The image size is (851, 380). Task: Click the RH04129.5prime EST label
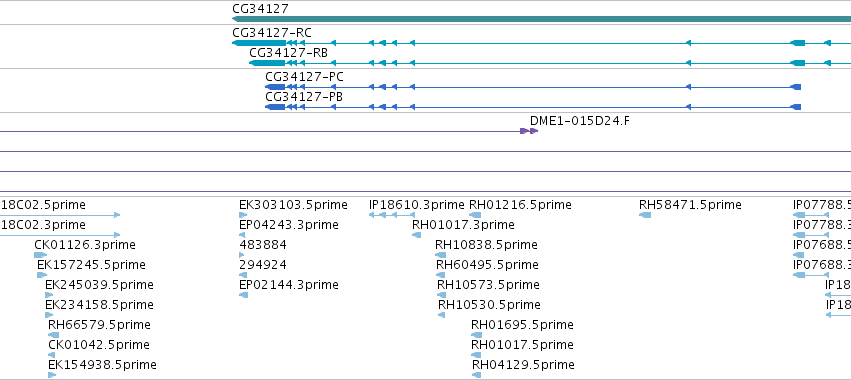point(523,364)
